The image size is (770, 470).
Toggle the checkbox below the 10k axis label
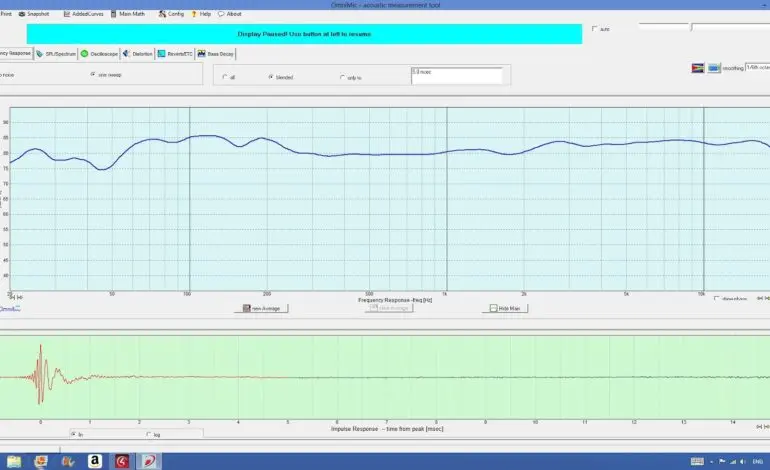pos(717,299)
